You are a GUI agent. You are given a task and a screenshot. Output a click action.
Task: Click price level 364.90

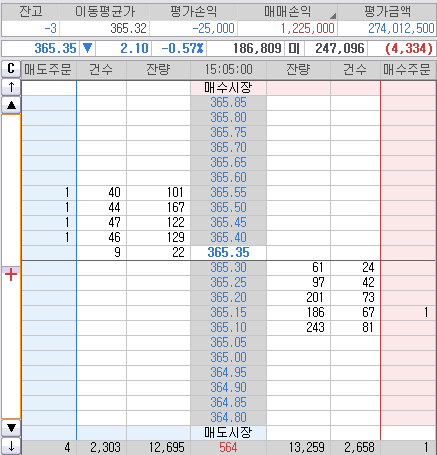point(228,388)
